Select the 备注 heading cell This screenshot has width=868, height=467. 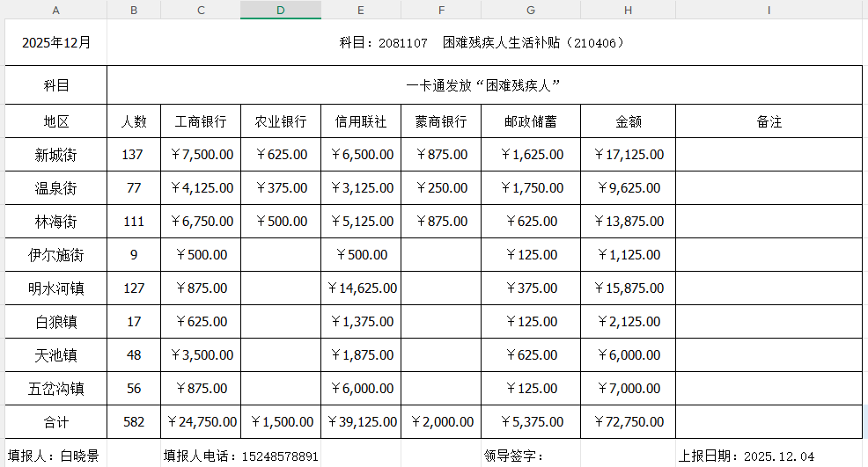click(769, 121)
